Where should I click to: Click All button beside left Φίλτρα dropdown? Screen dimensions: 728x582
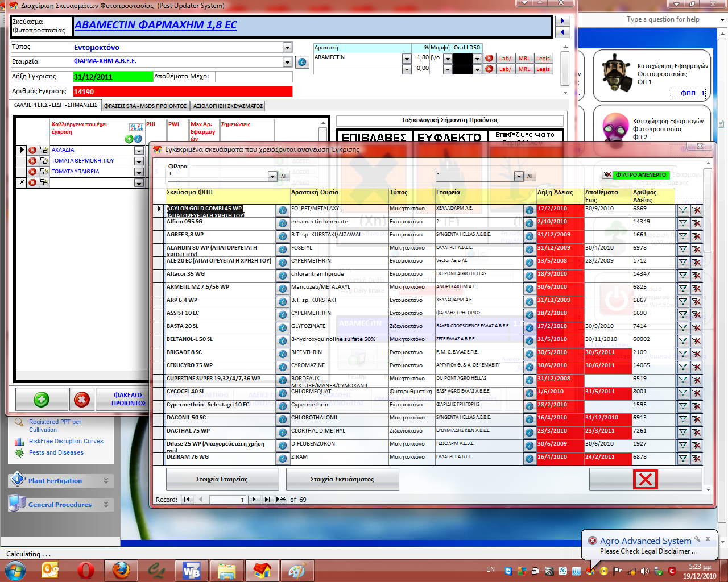[283, 176]
